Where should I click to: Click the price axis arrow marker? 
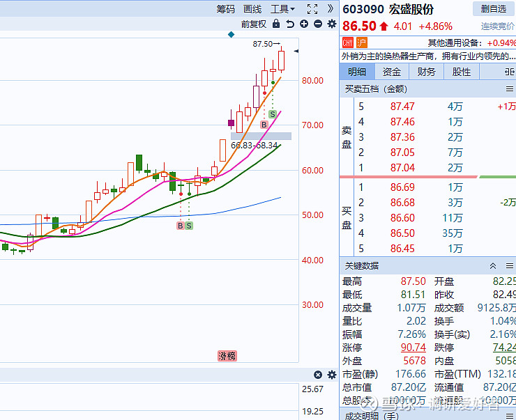point(296,51)
